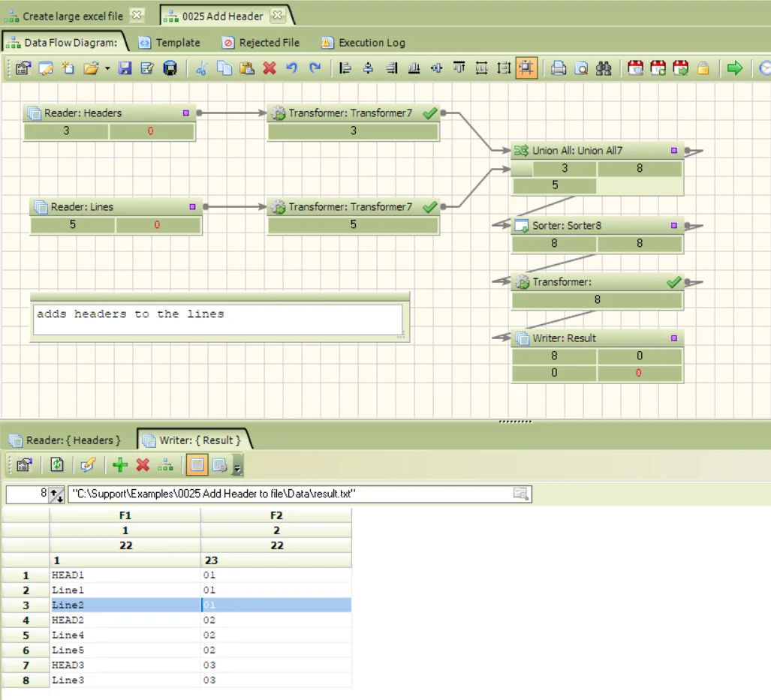Click the align top icon
Screen dimensions: 771x700
point(459,68)
